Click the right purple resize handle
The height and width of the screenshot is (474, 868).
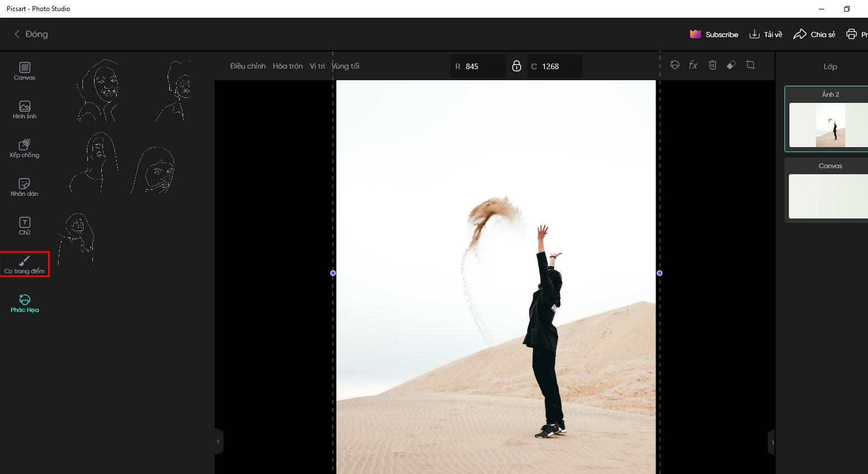(659, 273)
